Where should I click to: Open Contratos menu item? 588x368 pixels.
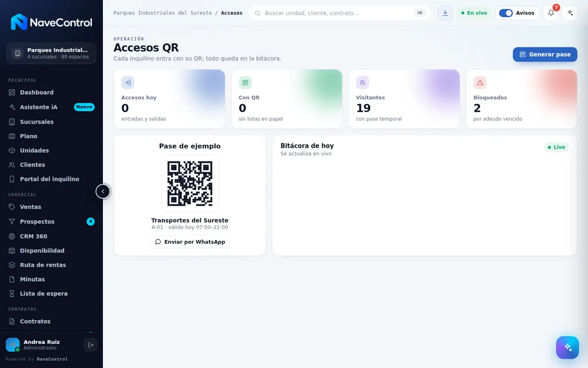(51, 321)
